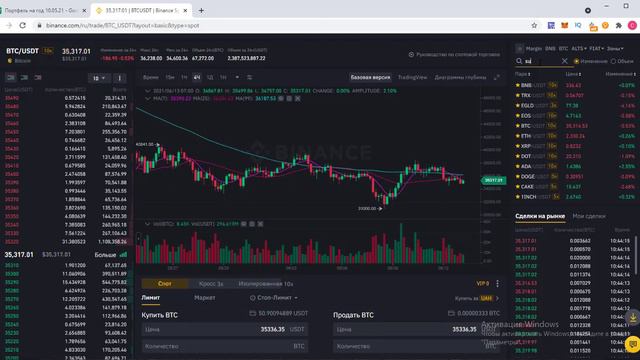This screenshot has height=360, width=640.
Task: Select the Изменение radio option
Action: click(577, 61)
